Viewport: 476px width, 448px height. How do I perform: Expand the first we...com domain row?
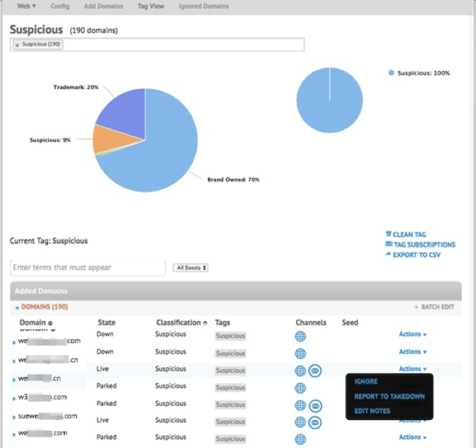tap(14, 342)
